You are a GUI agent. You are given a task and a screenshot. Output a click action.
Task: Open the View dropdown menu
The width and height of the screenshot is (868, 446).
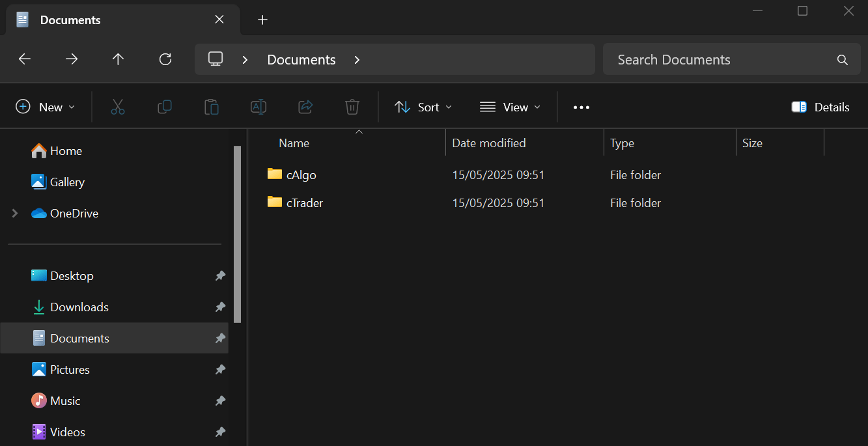[510, 107]
